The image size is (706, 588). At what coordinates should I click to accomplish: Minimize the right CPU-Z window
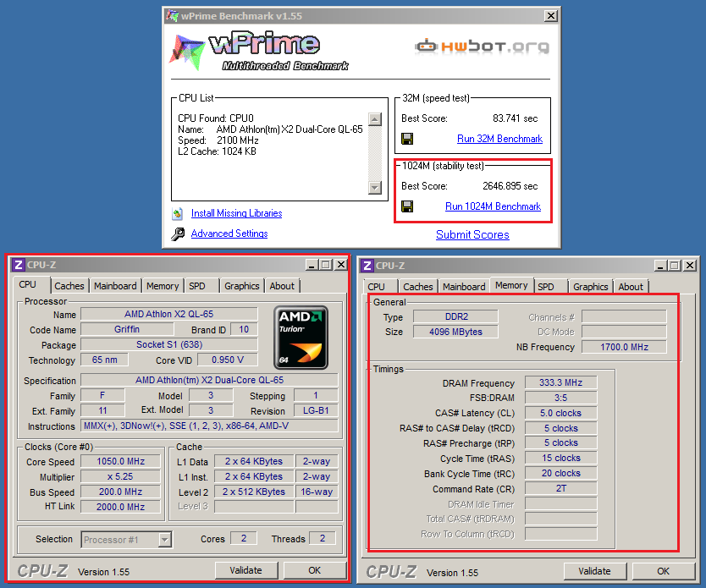tap(660, 266)
